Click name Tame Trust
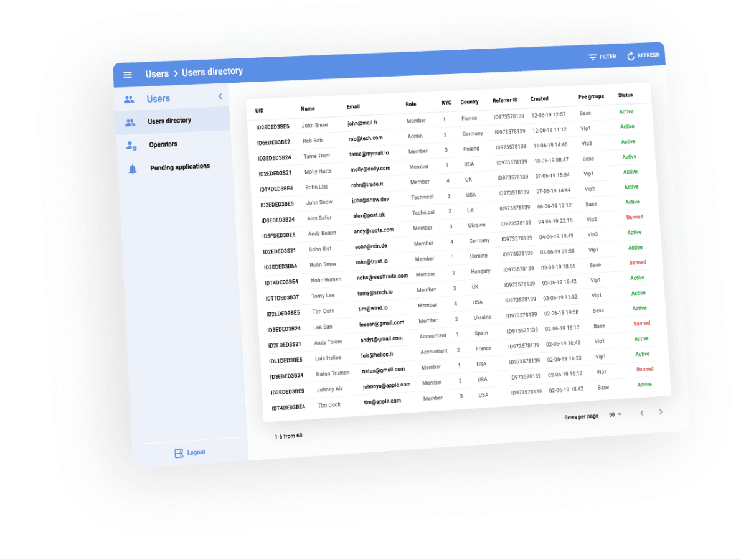Screen dimensions: 741x560 tap(316, 156)
